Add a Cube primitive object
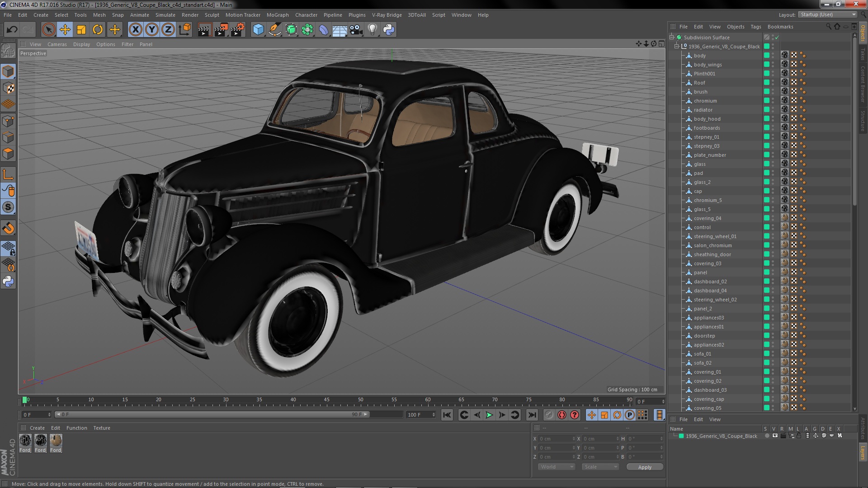 point(258,30)
